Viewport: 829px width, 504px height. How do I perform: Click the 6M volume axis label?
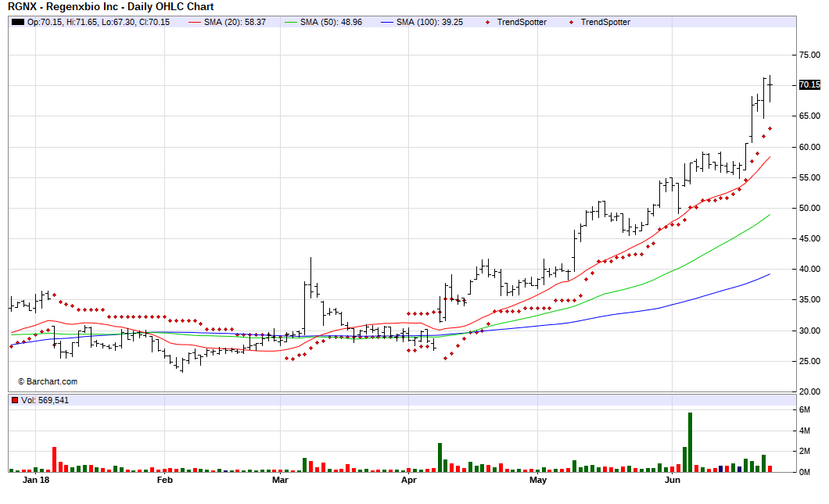point(804,410)
